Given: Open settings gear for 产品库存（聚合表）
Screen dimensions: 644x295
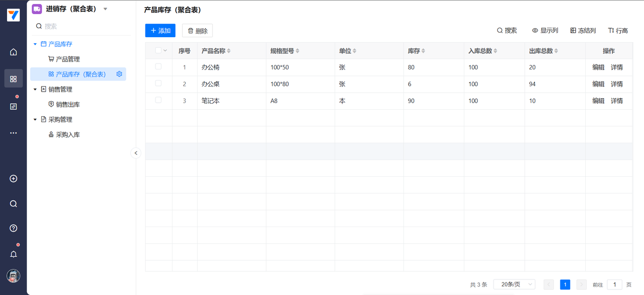Looking at the screenshot, I should click(119, 74).
